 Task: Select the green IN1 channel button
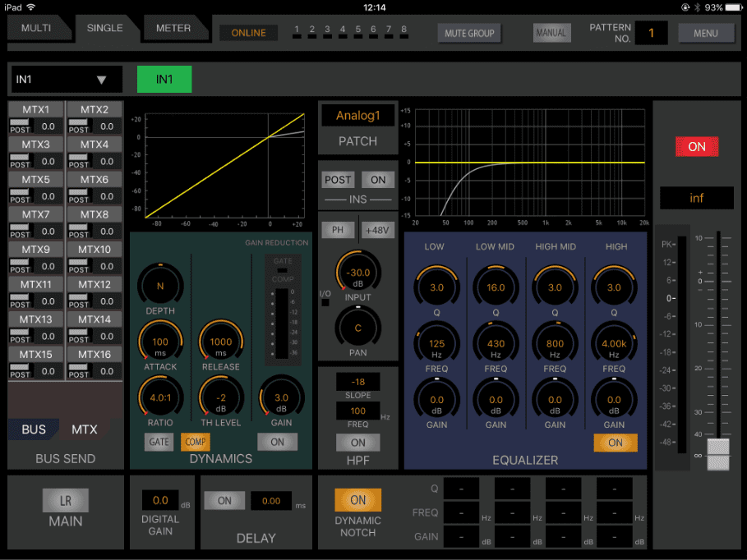point(164,79)
